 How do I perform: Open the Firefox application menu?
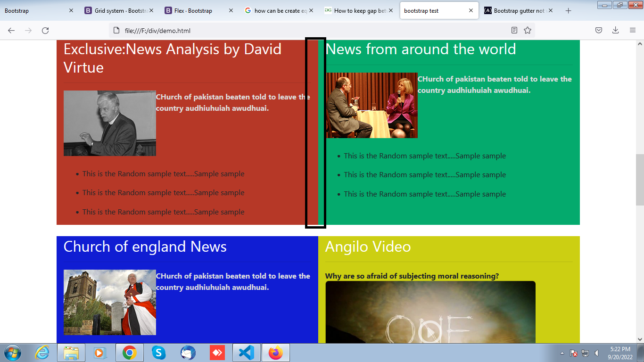tap(633, 31)
